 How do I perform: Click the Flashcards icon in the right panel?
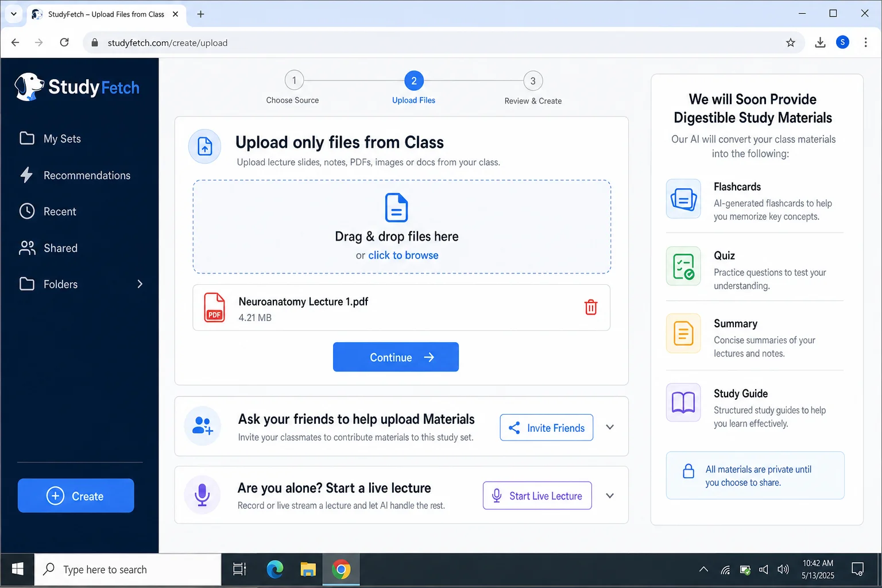[683, 199]
